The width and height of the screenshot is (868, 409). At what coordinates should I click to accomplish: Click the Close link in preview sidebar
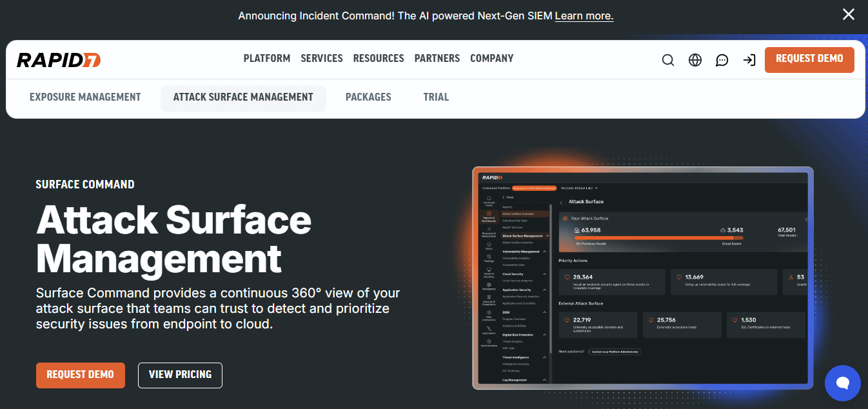coord(508,197)
